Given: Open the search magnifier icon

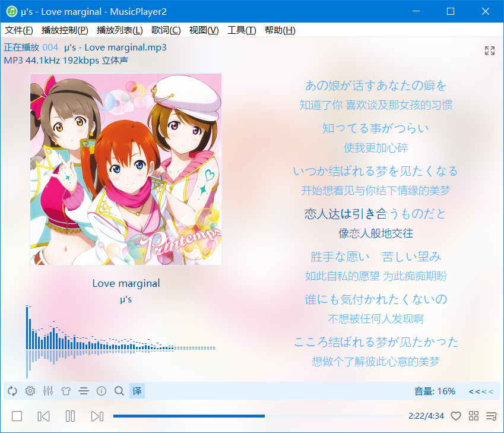Looking at the screenshot, I should 119,391.
